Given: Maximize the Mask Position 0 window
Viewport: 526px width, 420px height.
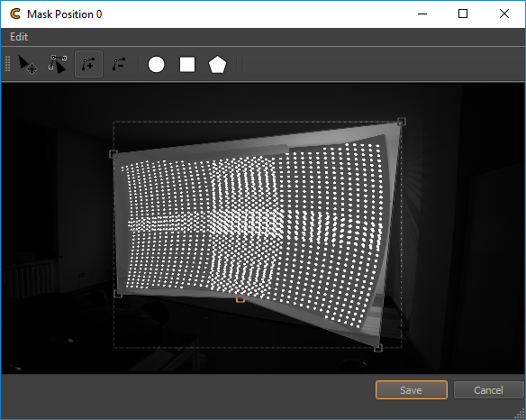Looking at the screenshot, I should [x=463, y=14].
